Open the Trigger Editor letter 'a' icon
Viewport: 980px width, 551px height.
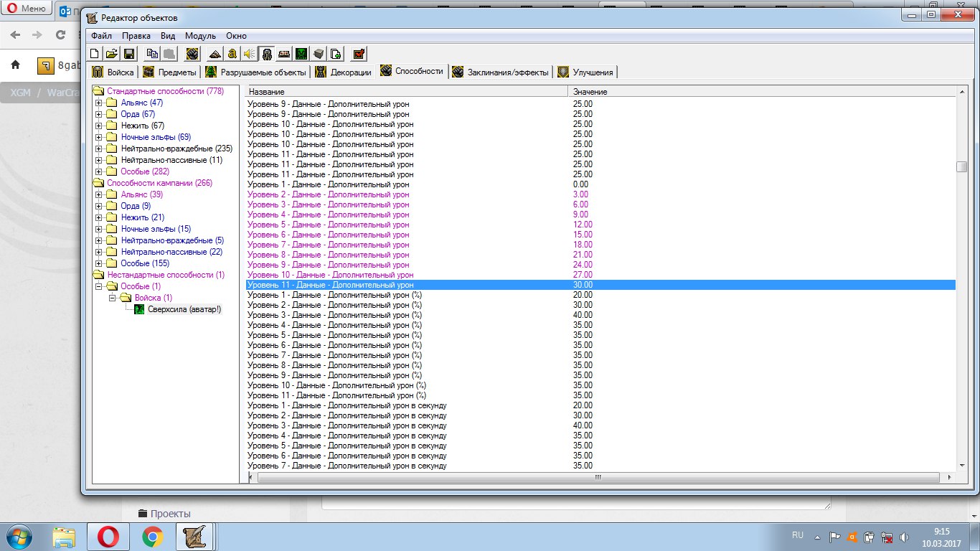click(232, 53)
